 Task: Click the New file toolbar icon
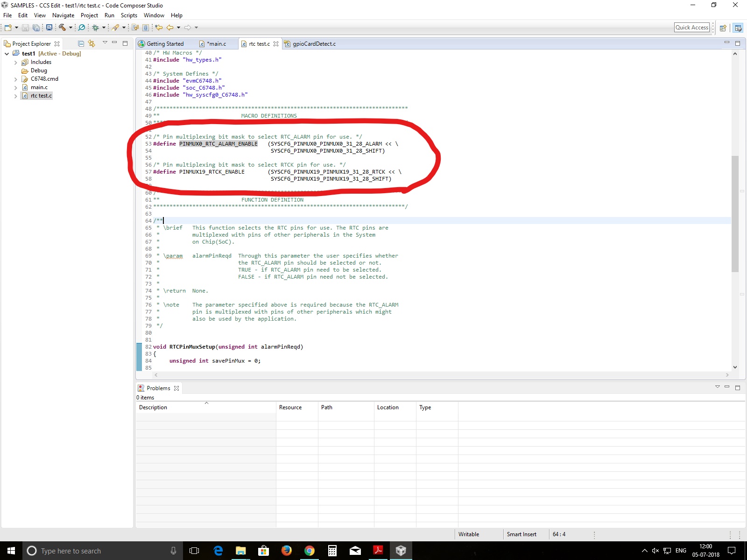click(8, 28)
